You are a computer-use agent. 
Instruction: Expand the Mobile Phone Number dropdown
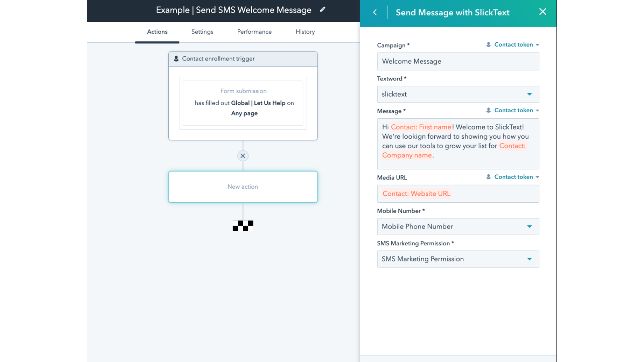click(x=458, y=226)
